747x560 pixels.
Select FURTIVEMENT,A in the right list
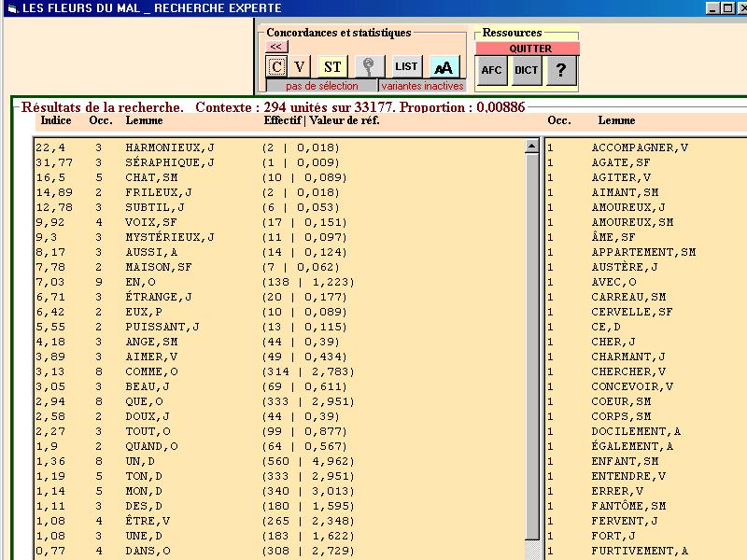click(646, 551)
